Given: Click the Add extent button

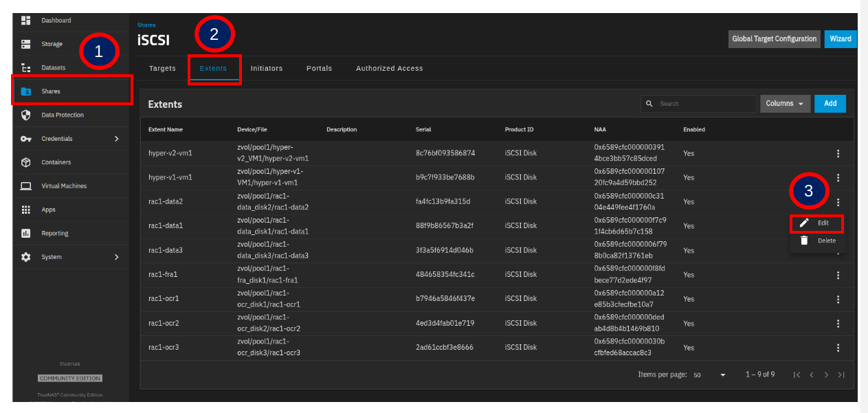Looking at the screenshot, I should [x=830, y=104].
